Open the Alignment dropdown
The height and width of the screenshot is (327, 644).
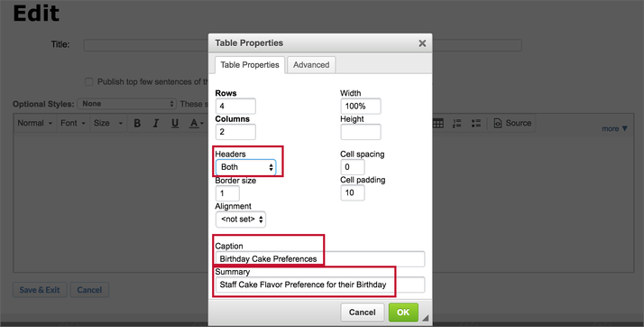[x=240, y=220]
